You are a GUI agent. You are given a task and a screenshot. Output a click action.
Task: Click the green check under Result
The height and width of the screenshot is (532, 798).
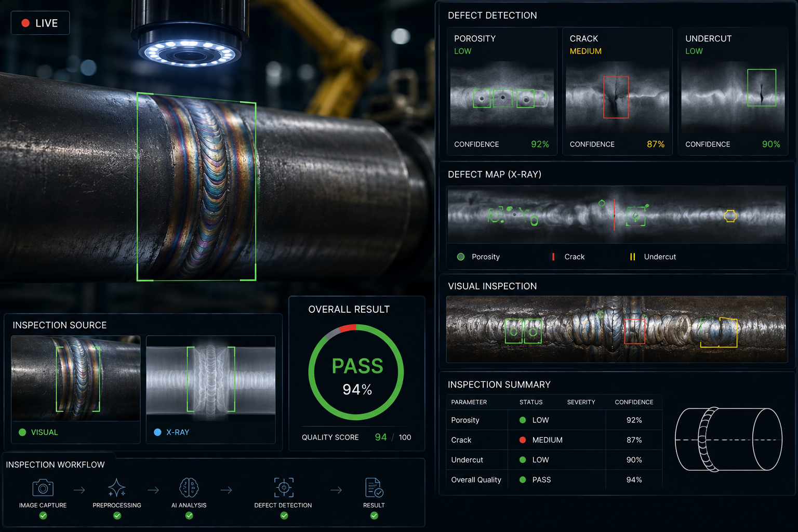374,515
